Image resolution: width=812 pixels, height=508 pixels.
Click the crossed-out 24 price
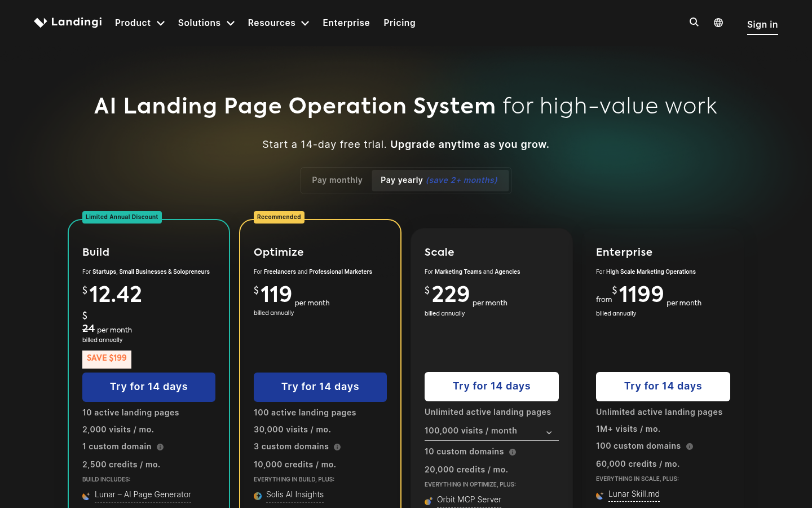coord(89,329)
